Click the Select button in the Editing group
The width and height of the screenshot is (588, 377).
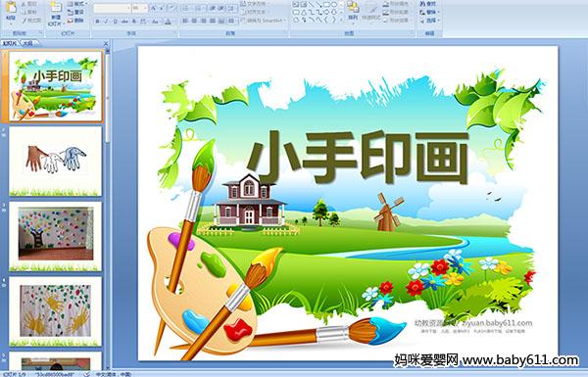[x=429, y=21]
